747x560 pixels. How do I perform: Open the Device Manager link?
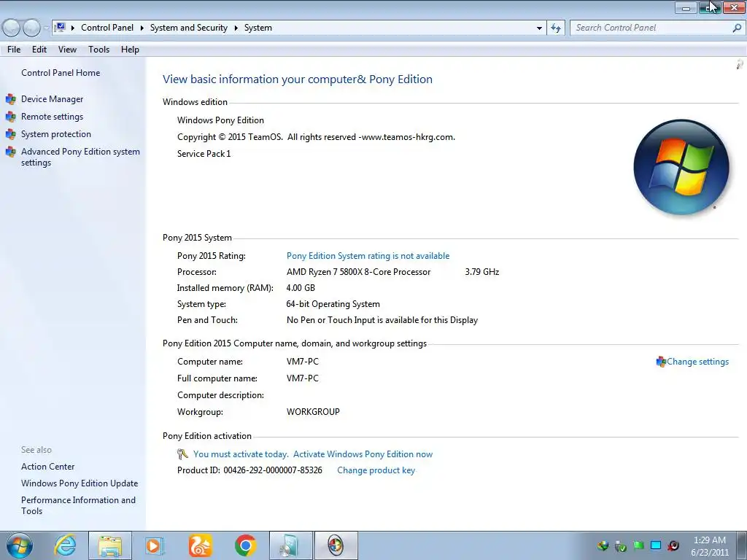52,99
